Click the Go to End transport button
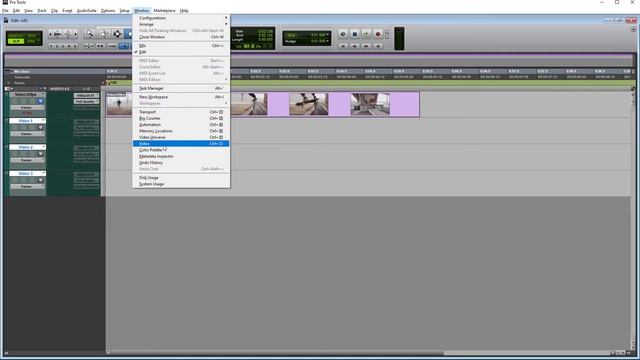 (378, 46)
